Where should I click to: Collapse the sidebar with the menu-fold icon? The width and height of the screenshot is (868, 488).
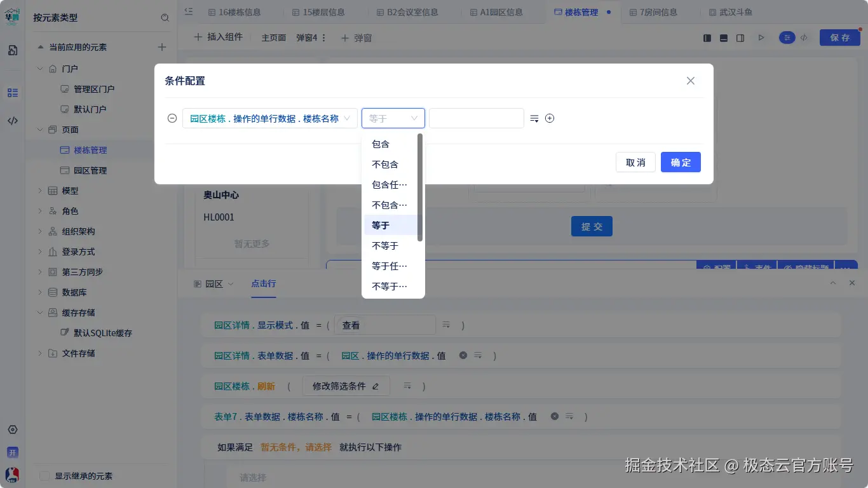(x=189, y=11)
